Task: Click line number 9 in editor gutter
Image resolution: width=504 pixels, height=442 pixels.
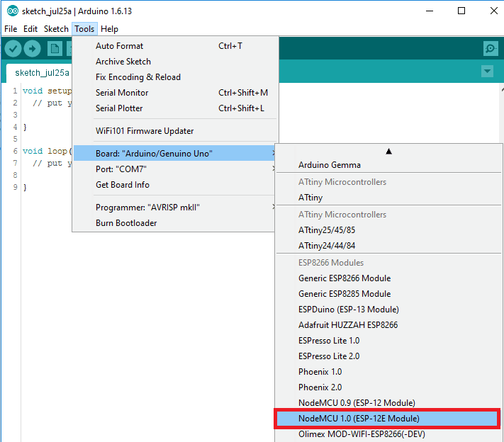Action: point(15,186)
